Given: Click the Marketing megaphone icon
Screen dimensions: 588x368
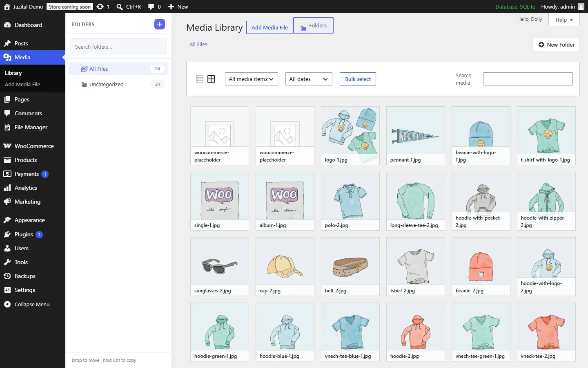Looking at the screenshot, I should coord(7,202).
